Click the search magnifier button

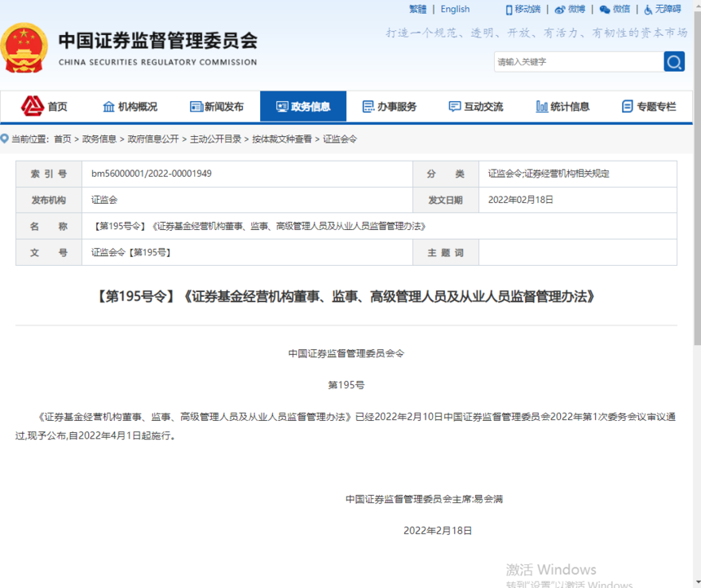click(674, 62)
